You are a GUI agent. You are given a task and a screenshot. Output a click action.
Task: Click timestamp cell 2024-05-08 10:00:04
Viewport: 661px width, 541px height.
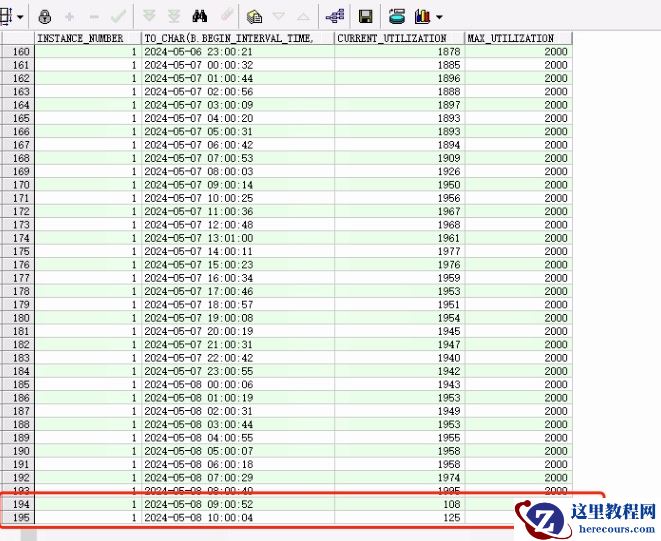(238, 518)
